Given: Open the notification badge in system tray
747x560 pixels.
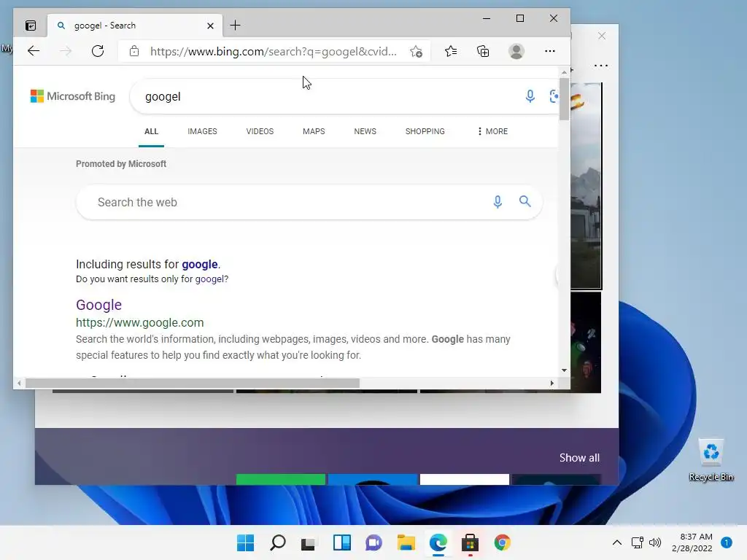Looking at the screenshot, I should [x=727, y=542].
